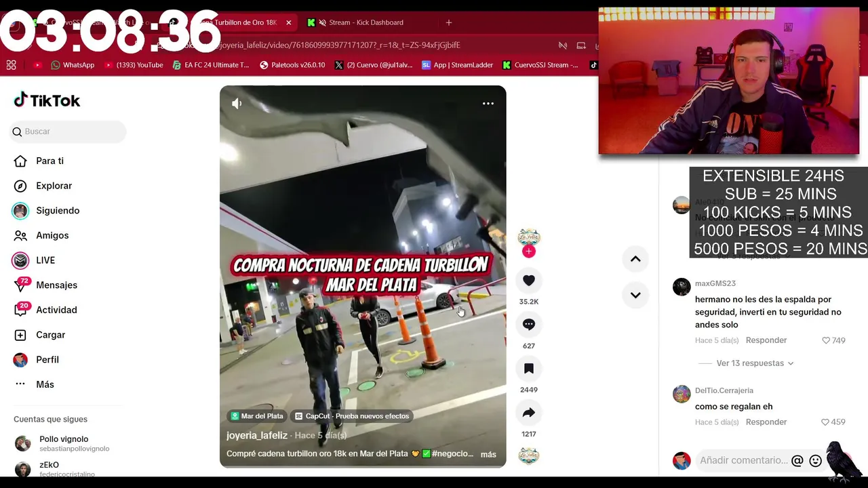The height and width of the screenshot is (488, 868).
Task: Open Paletools v26.0.10 bookmark
Action: click(x=292, y=65)
